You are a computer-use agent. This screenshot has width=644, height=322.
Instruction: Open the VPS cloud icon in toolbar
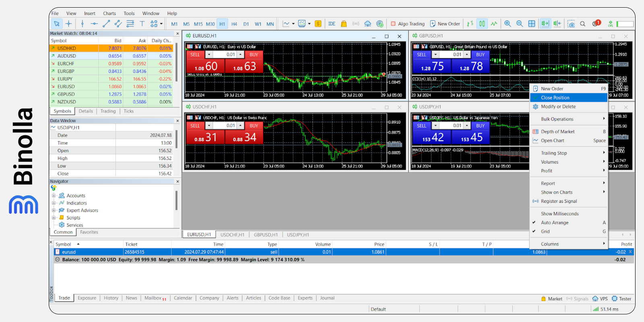[x=367, y=24]
